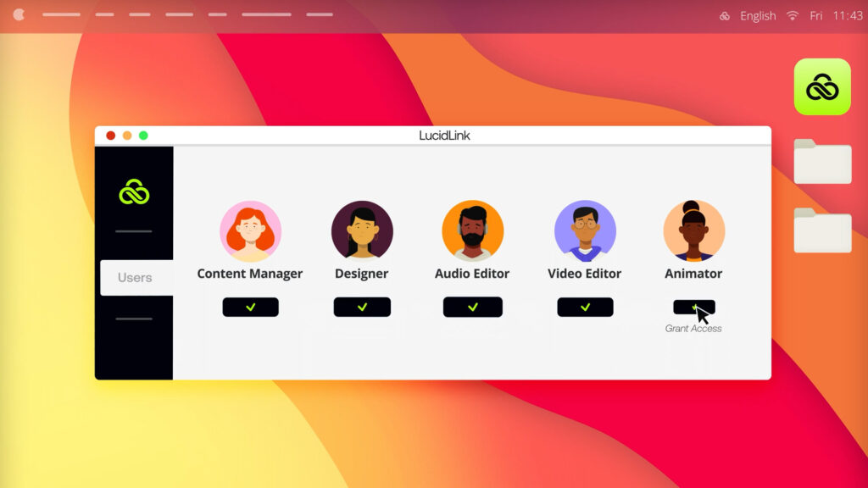Open the English input menu in menu bar
The image size is (868, 488).
tap(758, 15)
